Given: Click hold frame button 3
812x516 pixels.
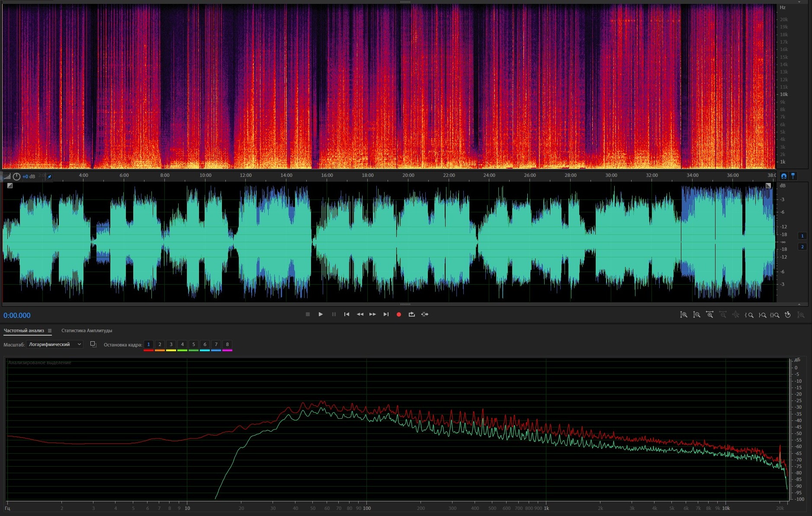Looking at the screenshot, I should click(171, 345).
